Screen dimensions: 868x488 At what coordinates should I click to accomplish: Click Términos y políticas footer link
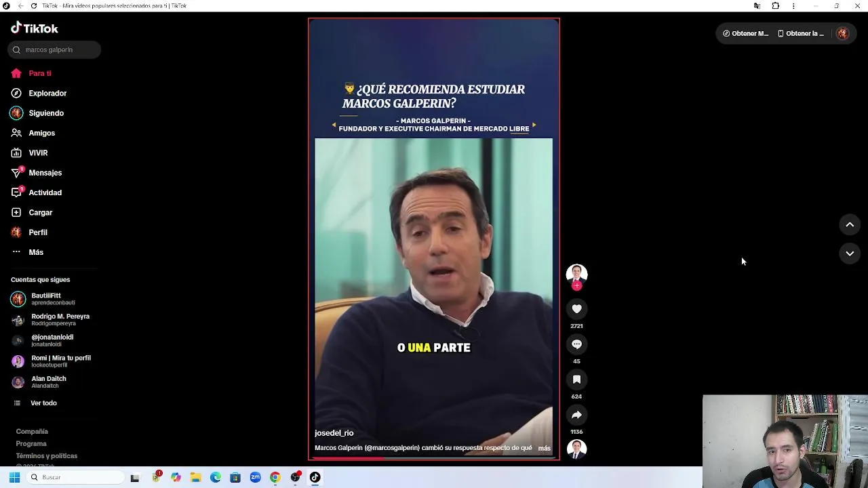point(47,456)
